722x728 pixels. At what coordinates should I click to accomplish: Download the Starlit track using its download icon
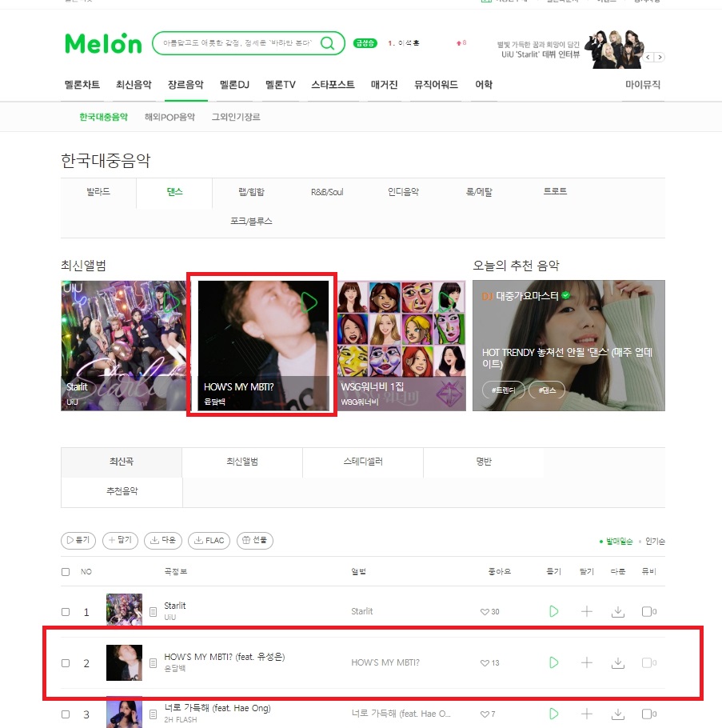(x=617, y=611)
